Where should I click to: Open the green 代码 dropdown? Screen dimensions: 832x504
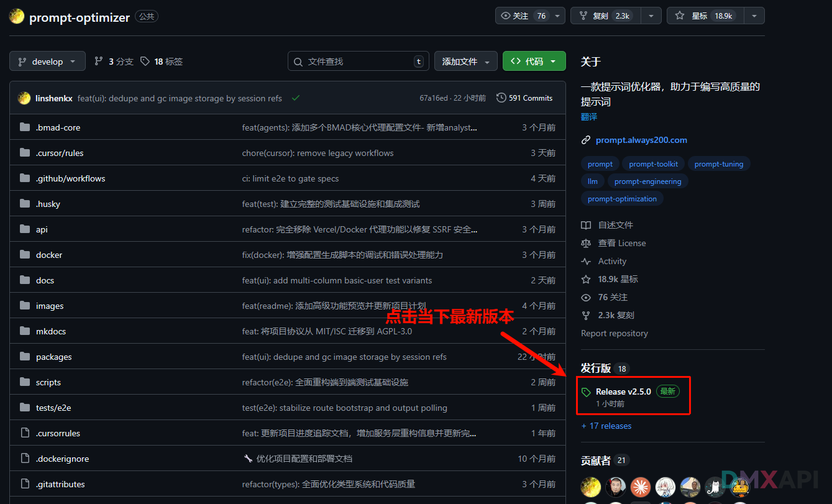coord(534,61)
